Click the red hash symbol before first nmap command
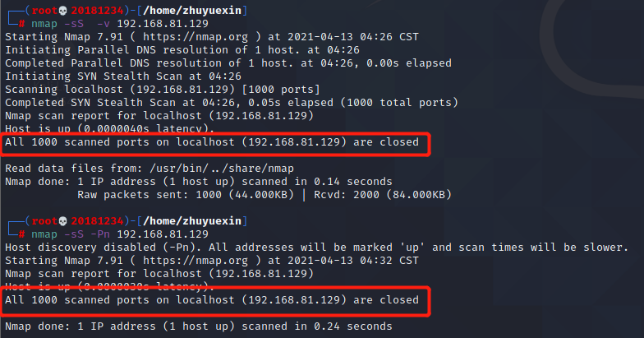Viewport: 644px width, 338px height. pos(21,24)
